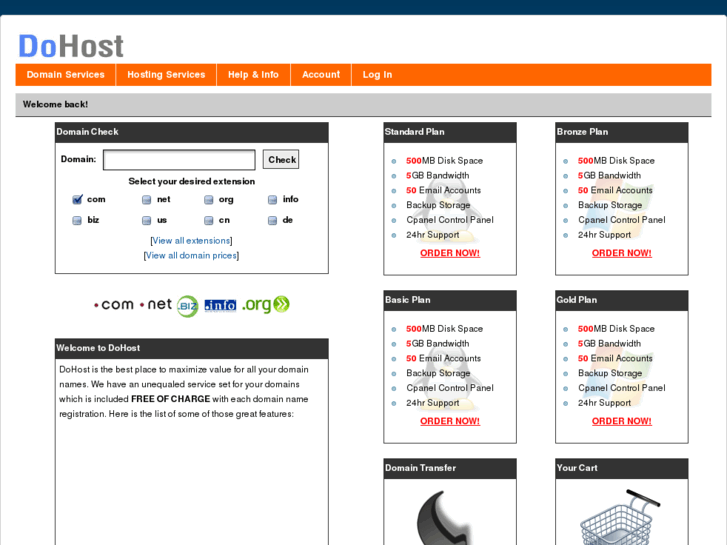Check the cn extension checkbox
Image resolution: width=727 pixels, height=545 pixels.
pos(209,220)
